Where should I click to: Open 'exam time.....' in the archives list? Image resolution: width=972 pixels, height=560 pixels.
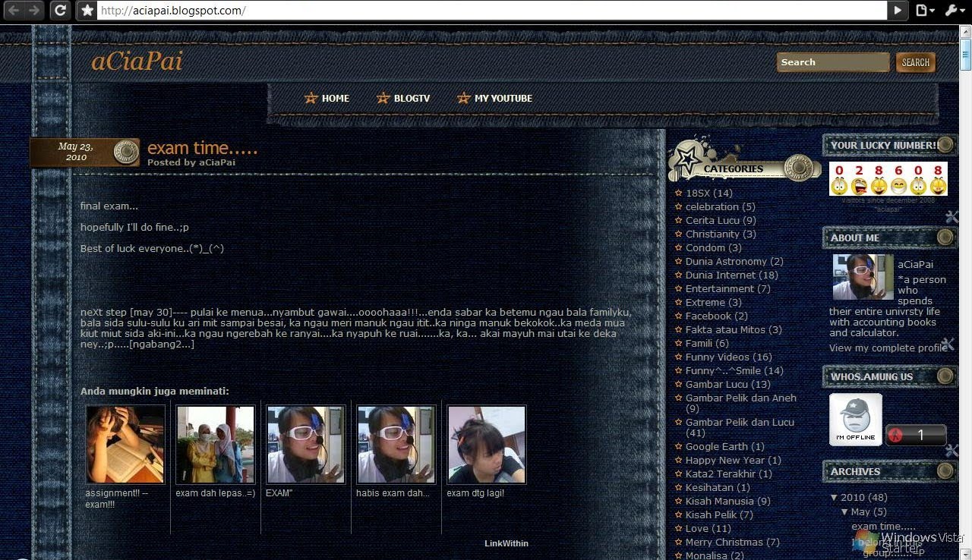tap(883, 526)
